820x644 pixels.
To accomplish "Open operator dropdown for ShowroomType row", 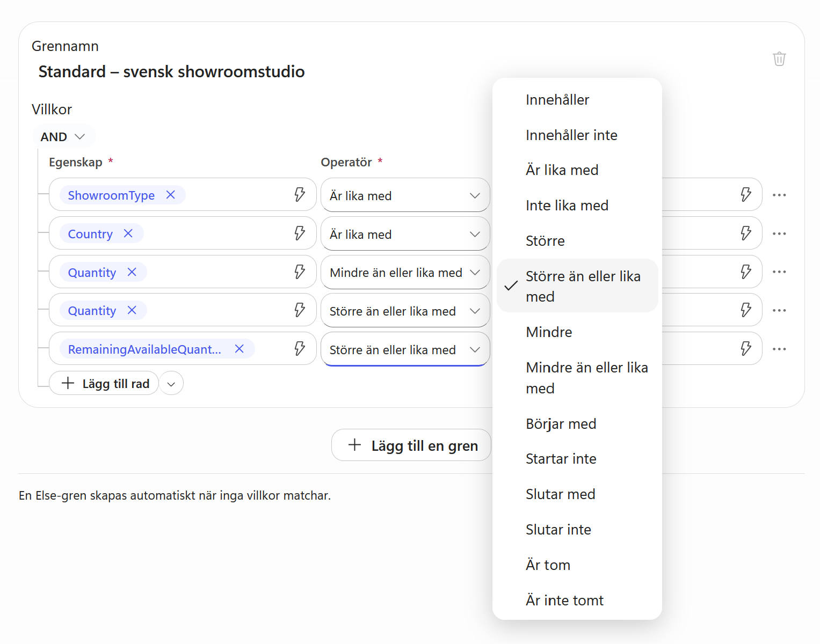I will 405,195.
